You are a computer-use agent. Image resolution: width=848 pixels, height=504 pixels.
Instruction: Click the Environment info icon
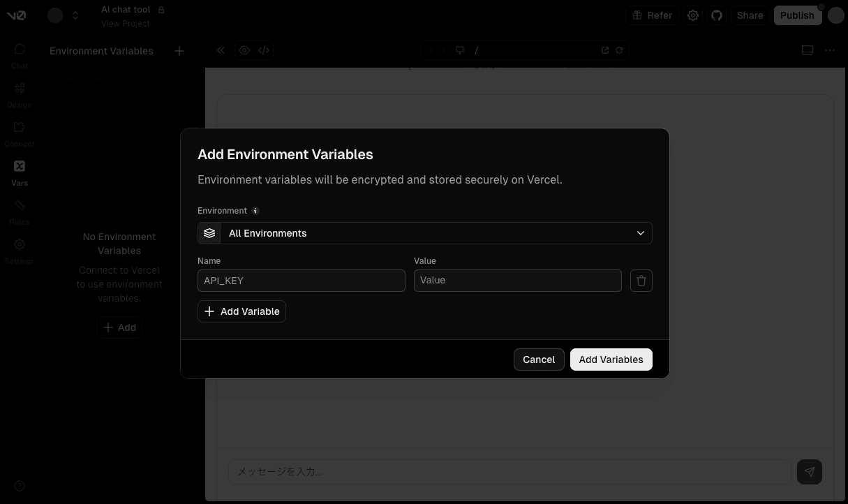pyautogui.click(x=255, y=211)
